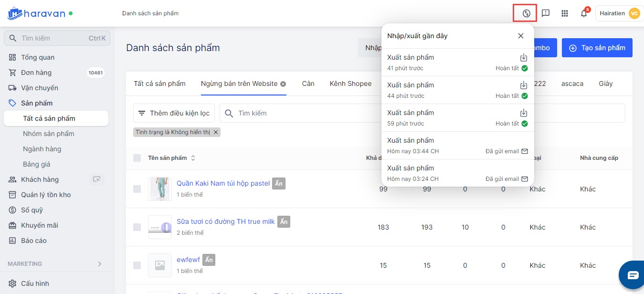This screenshot has width=644, height=294.
Task: Switch to Kênh Shopee tab
Action: coord(350,84)
